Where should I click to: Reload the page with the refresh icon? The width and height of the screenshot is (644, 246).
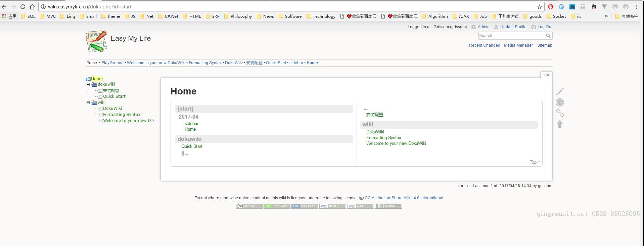[x=23, y=7]
